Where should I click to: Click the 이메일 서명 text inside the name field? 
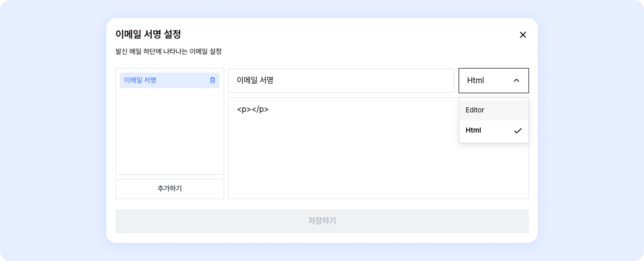click(x=255, y=80)
